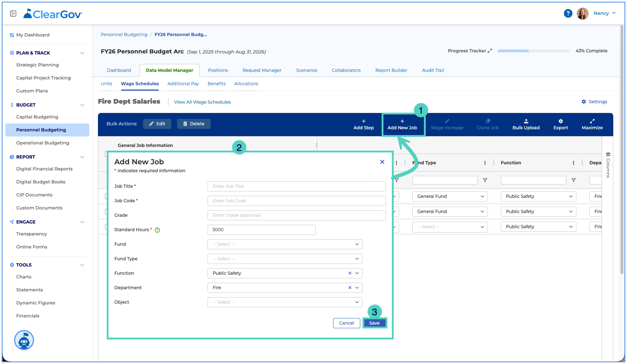The image size is (627, 364).
Task: Click the Grade input field
Action: [x=297, y=215]
